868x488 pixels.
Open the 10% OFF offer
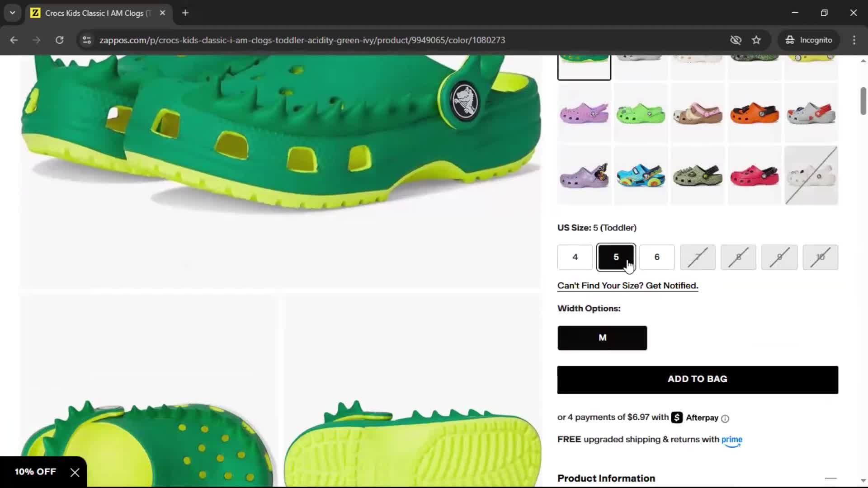pos(35,472)
